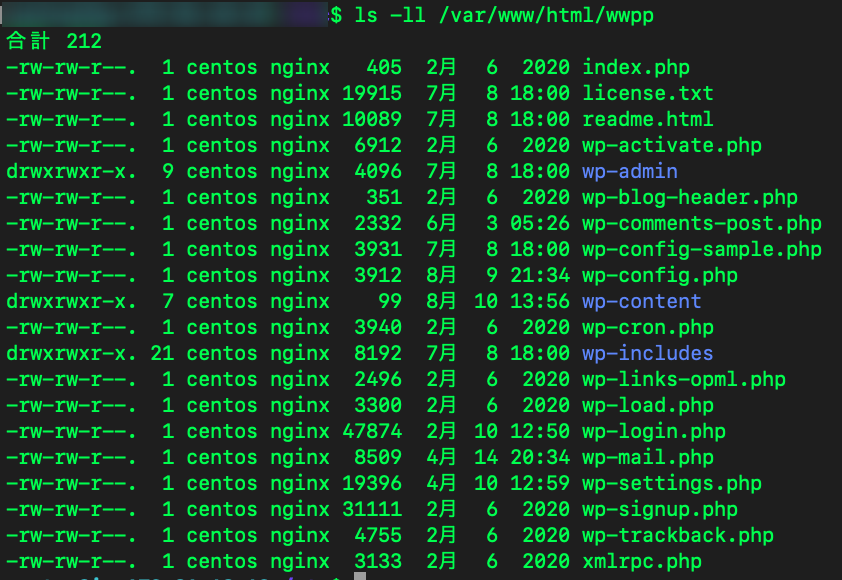Click the readme.html filename
The width and height of the screenshot is (842, 580).
[x=648, y=120]
